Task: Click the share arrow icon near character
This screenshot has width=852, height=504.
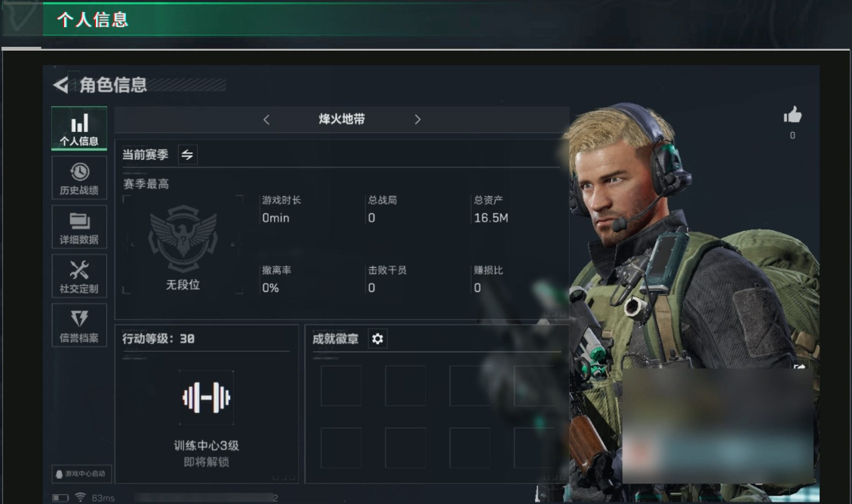Action: tap(799, 367)
